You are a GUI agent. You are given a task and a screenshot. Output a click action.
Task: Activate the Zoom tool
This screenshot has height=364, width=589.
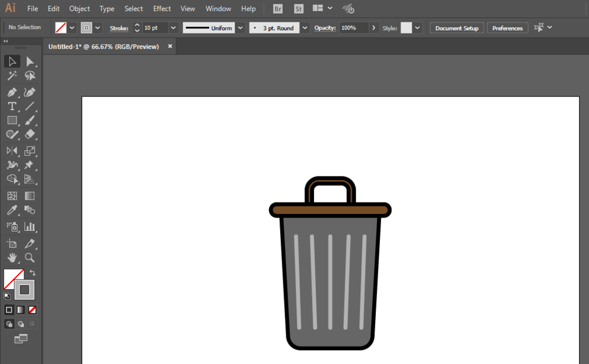[30, 258]
